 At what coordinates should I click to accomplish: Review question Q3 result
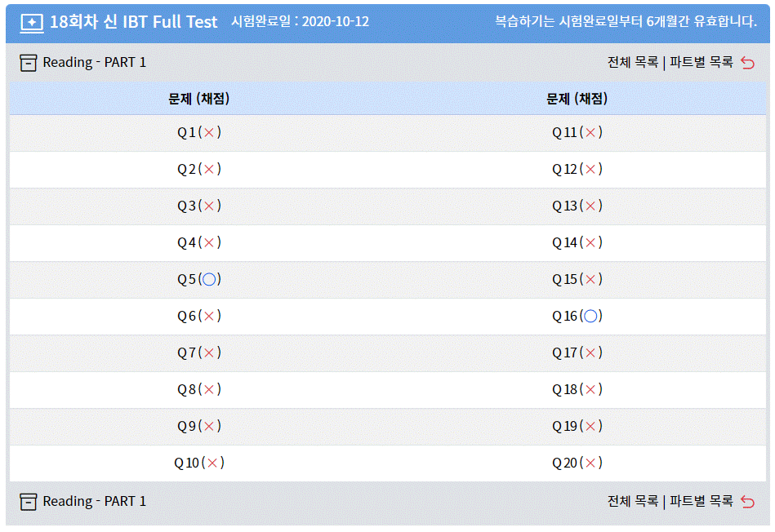coord(199,206)
